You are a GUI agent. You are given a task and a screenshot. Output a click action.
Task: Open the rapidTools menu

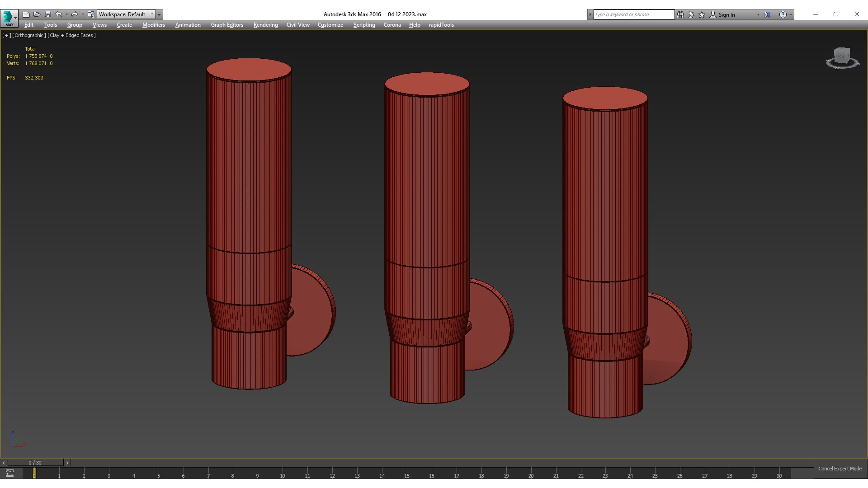441,25
